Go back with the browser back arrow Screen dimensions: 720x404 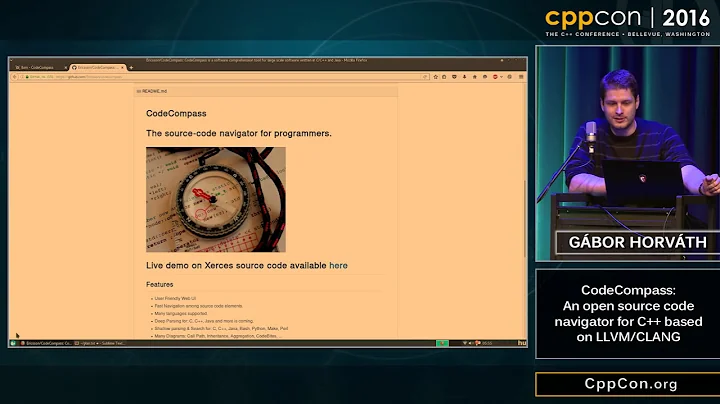click(x=15, y=77)
